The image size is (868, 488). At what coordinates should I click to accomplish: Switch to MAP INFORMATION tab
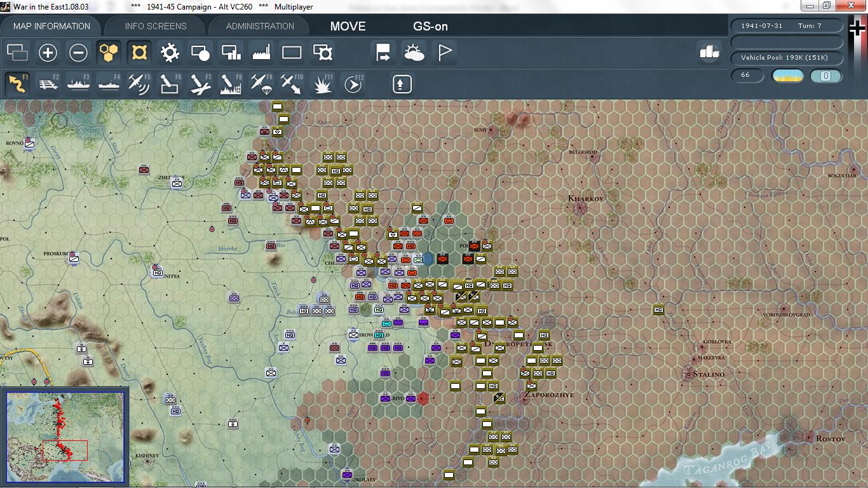pos(51,26)
